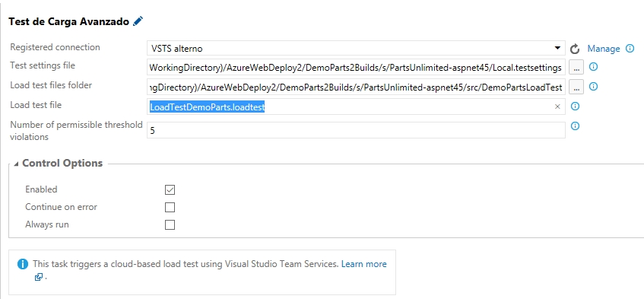This screenshot has height=299, width=644.
Task: Show info for Load test files folder
Action: coord(593,86)
